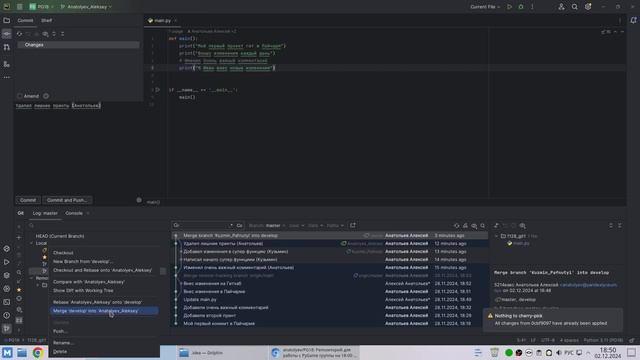Open the Git tool window icon at sidebar bottom
Viewport: 640px width, 360px height.
(x=7, y=328)
